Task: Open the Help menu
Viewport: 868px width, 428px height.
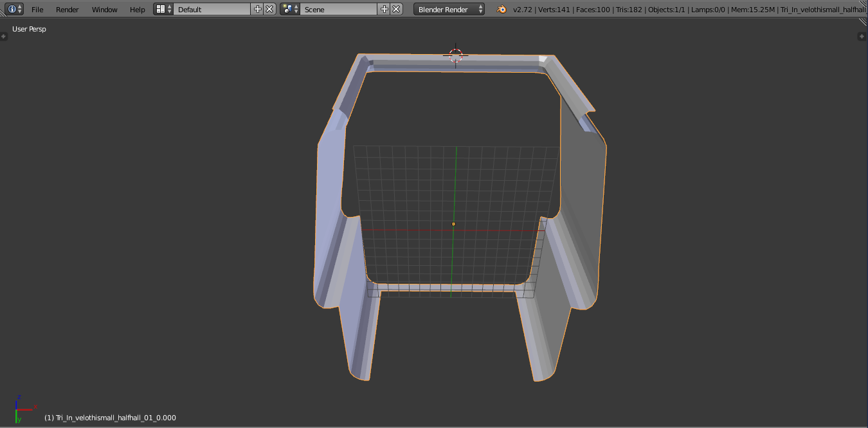Action: point(138,10)
